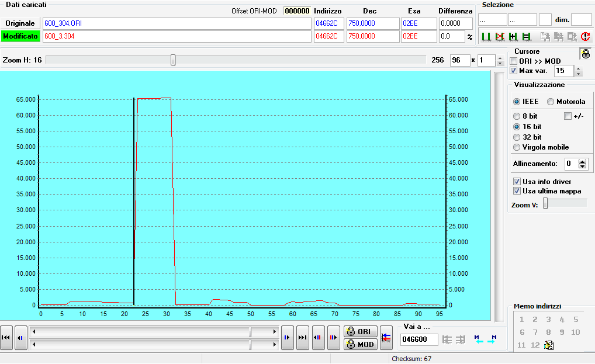Click the Offset ORI-MOD field 000000
Screen dimensions: 595x364
click(x=297, y=11)
